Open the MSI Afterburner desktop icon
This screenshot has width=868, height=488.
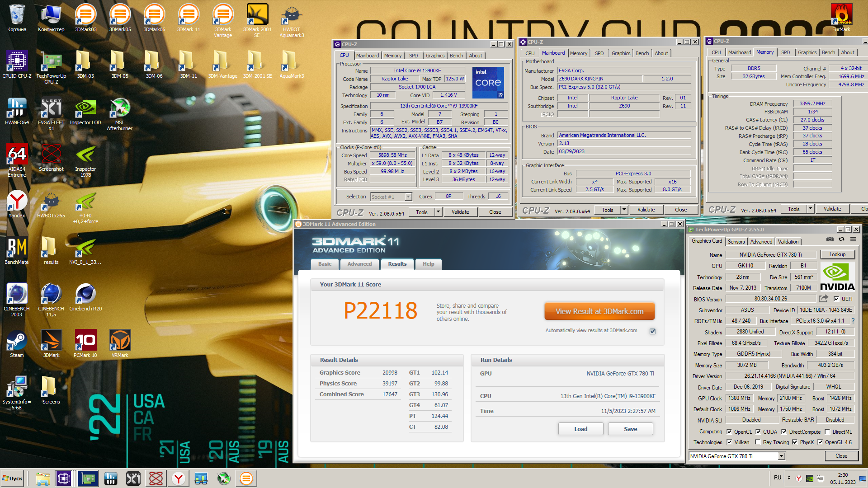pos(119,114)
